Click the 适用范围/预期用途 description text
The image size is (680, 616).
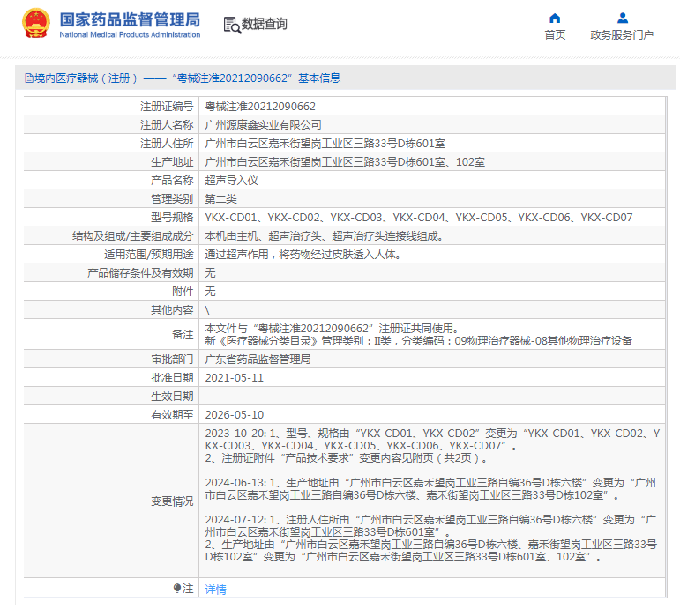[x=303, y=255]
